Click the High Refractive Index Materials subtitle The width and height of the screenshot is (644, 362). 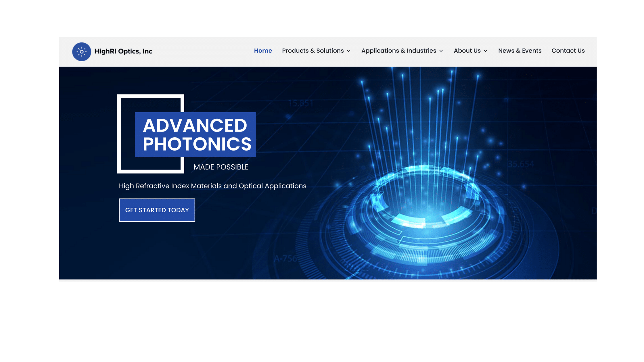(x=212, y=186)
